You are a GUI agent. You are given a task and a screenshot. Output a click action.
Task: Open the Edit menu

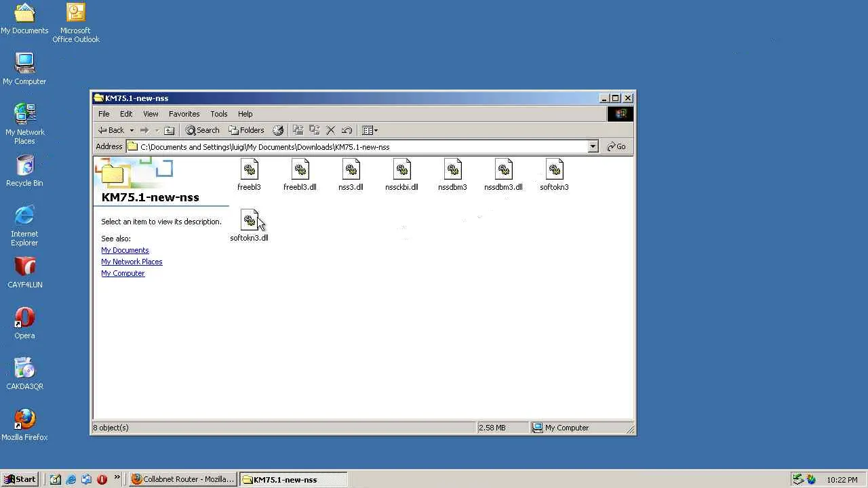[x=126, y=114]
